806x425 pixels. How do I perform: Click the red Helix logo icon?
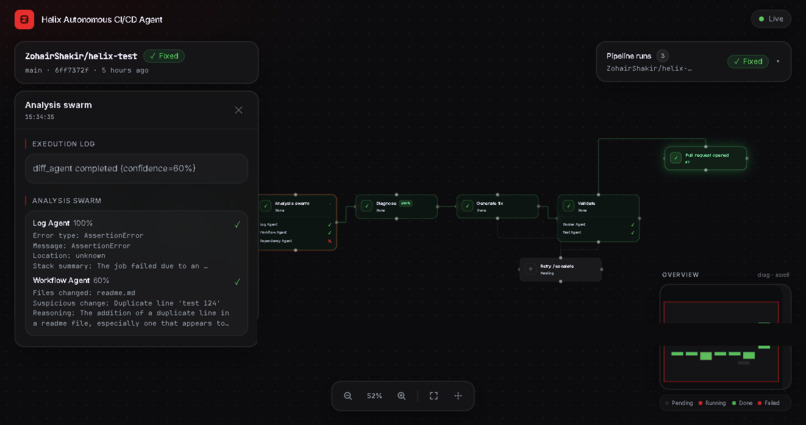pos(24,20)
